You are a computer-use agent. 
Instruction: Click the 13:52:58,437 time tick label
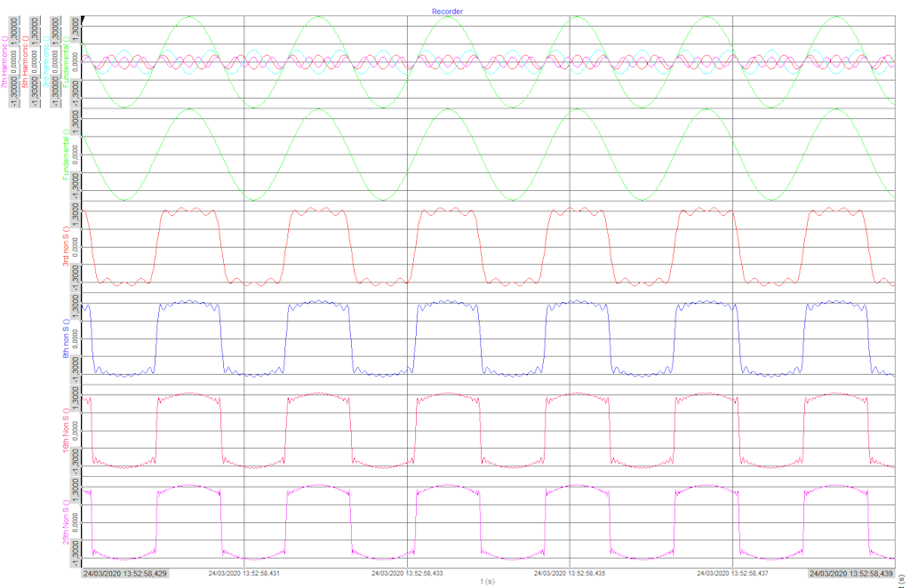[732, 574]
